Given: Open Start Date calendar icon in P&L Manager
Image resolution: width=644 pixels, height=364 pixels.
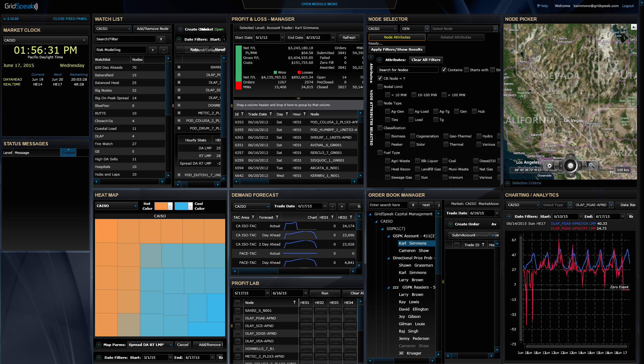Looking at the screenshot, I should click(282, 38).
